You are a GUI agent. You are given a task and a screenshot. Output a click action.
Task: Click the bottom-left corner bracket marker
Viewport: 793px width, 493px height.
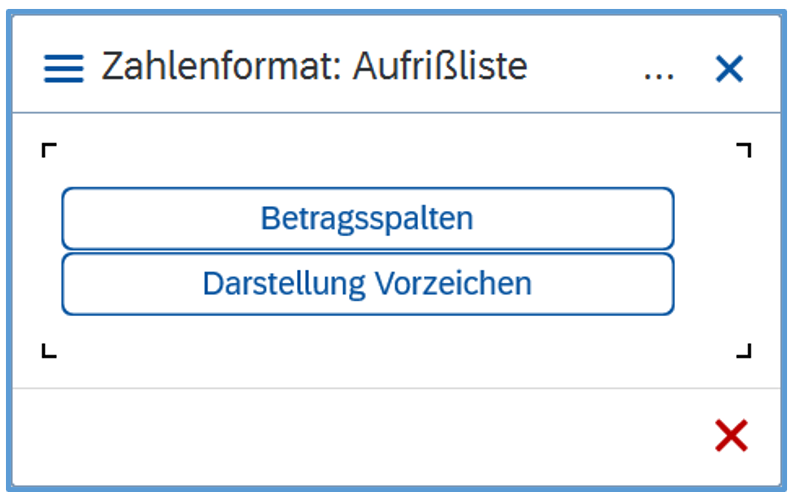click(x=49, y=351)
